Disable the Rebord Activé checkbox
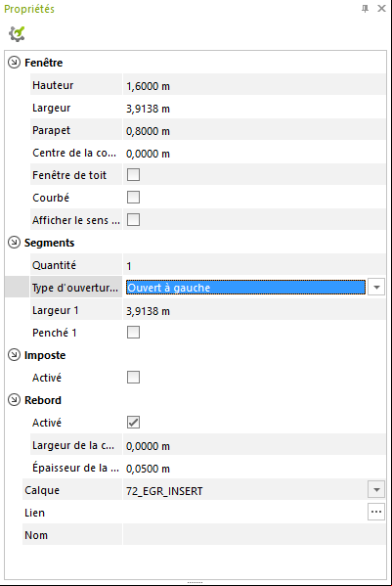 click(x=133, y=423)
